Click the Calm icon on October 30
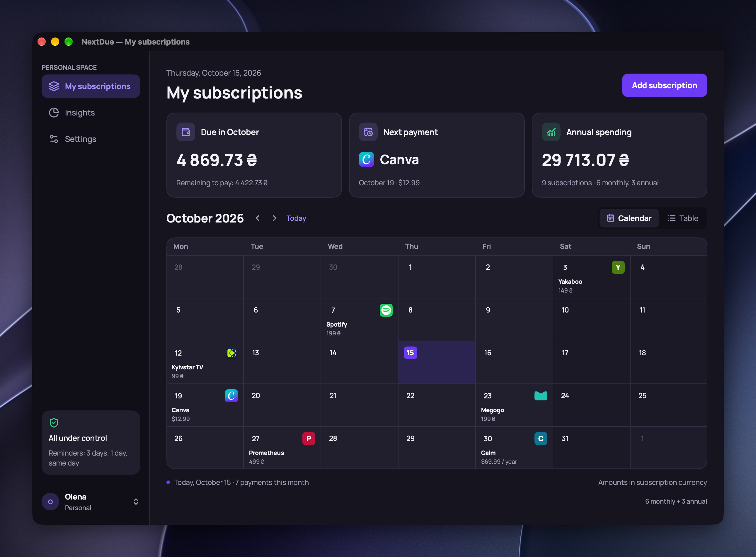The width and height of the screenshot is (756, 557). pyautogui.click(x=541, y=438)
